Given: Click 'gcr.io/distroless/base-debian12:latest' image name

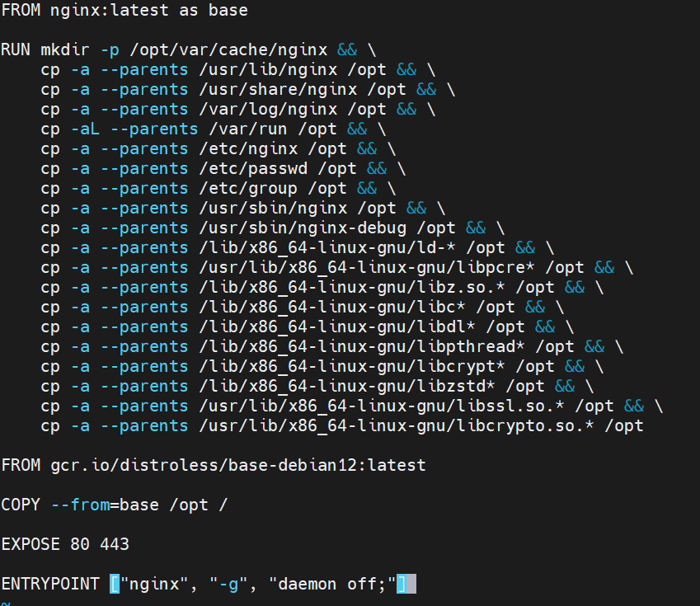Looking at the screenshot, I should (238, 465).
